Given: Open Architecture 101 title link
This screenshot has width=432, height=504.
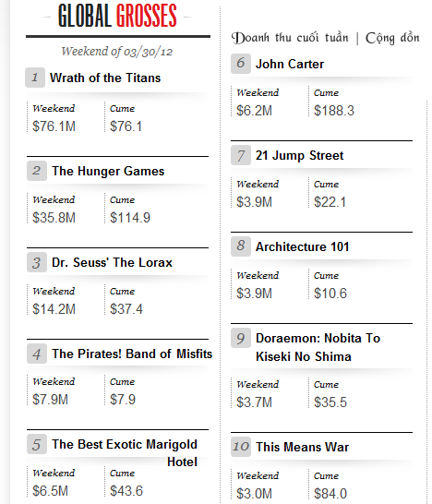Looking at the screenshot, I should tap(303, 246).
